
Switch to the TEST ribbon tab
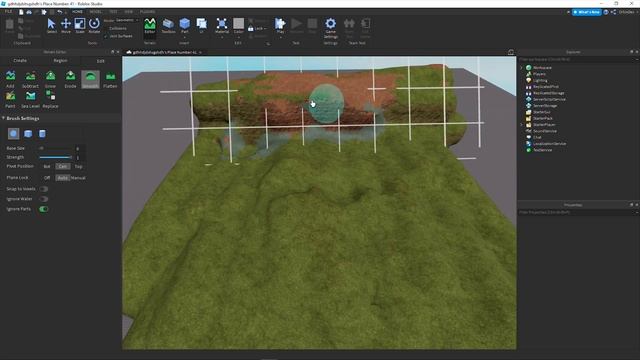pyautogui.click(x=113, y=12)
